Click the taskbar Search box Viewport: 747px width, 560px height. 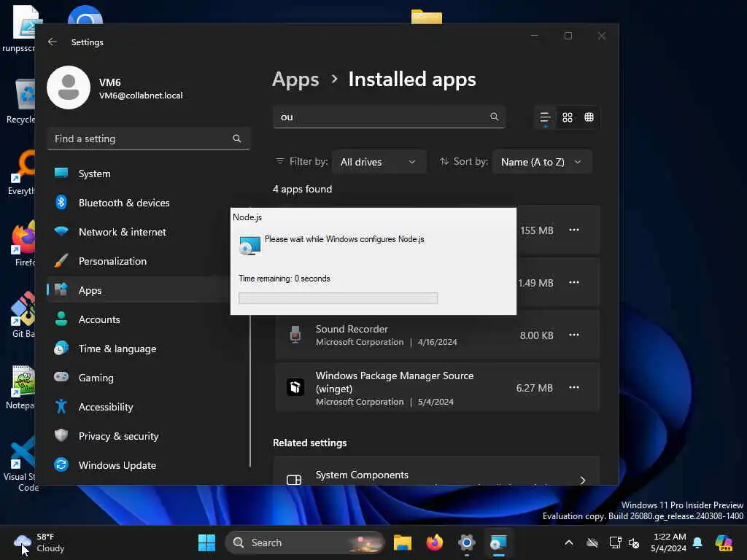tap(304, 542)
